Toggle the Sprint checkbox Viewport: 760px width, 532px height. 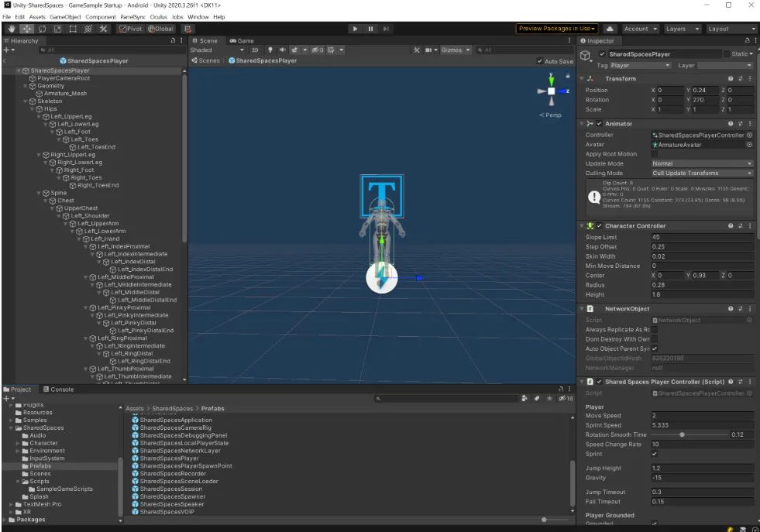pyautogui.click(x=655, y=454)
